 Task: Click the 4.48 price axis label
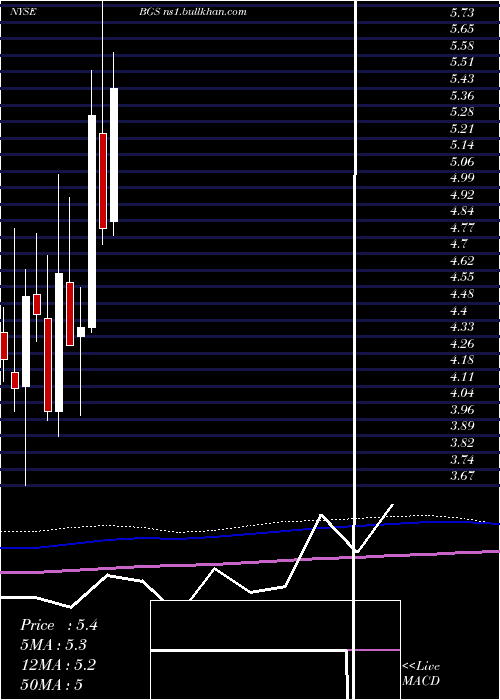tap(462, 294)
